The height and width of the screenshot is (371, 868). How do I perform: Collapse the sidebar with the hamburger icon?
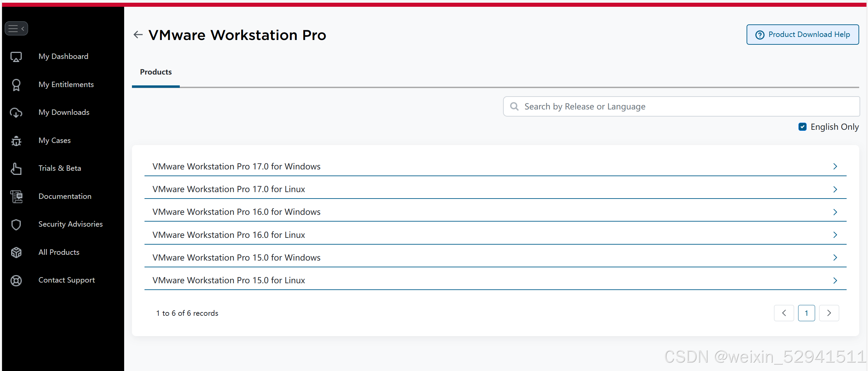click(x=16, y=28)
